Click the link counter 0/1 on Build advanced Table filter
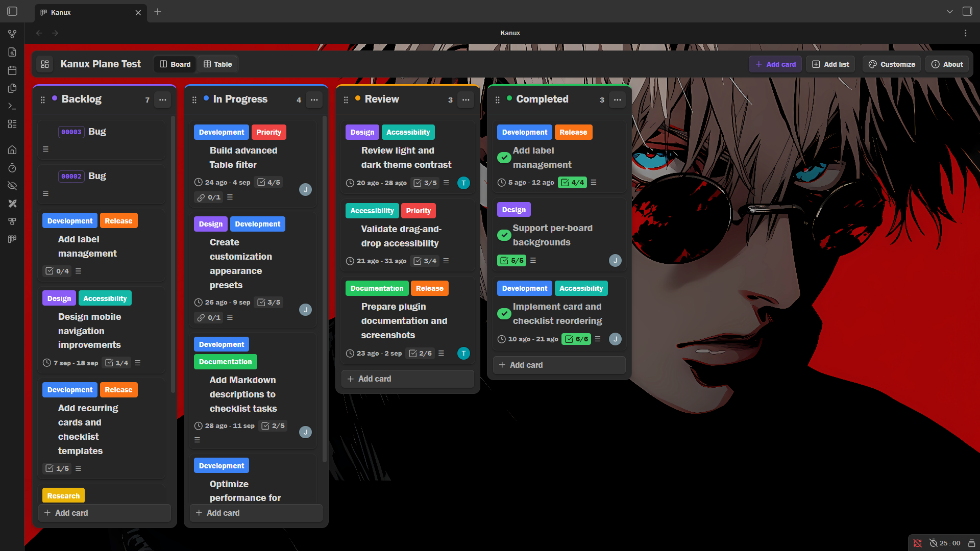This screenshot has width=980, height=551. click(209, 197)
